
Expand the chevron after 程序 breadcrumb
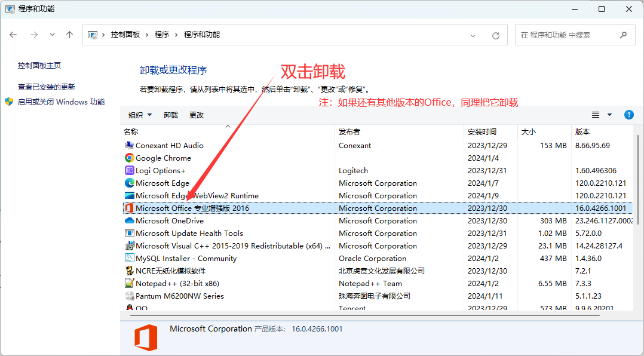176,35
